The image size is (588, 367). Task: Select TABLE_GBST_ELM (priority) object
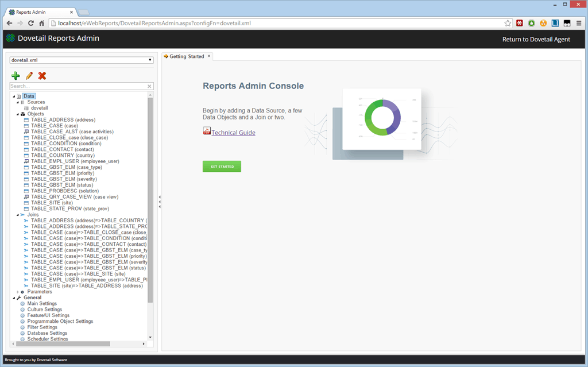tap(63, 173)
